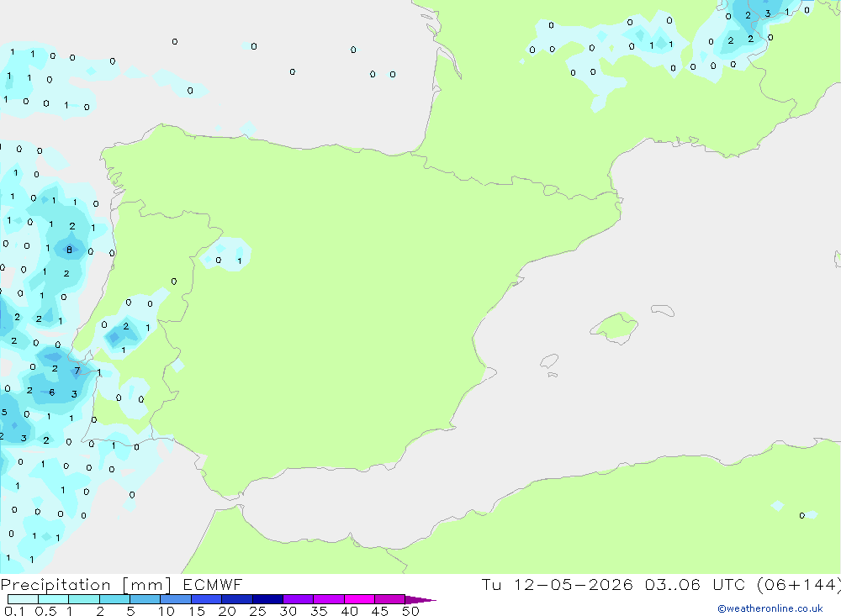Click the '(06+144)' forecast offset text

click(799, 585)
